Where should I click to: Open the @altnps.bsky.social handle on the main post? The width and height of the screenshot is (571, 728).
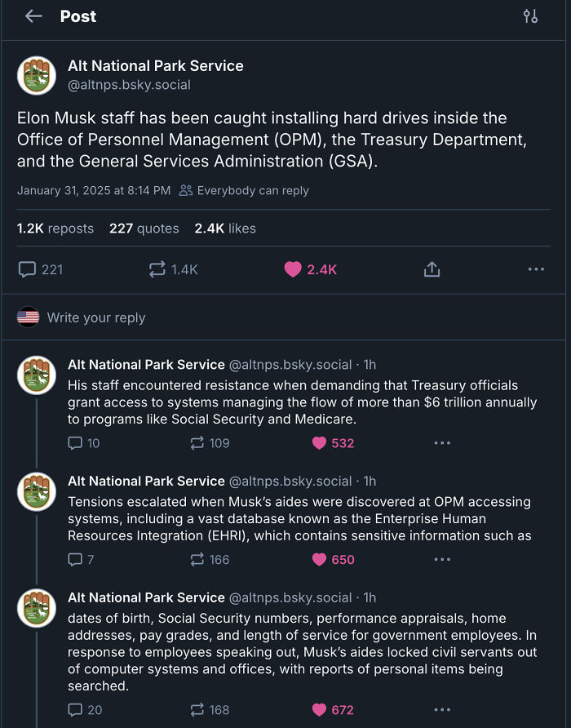[129, 85]
